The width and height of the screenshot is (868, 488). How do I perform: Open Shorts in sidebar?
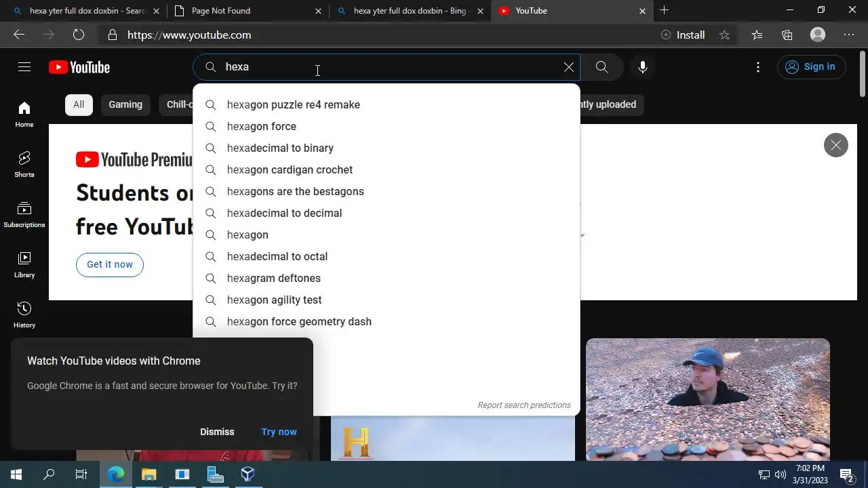[x=24, y=165]
